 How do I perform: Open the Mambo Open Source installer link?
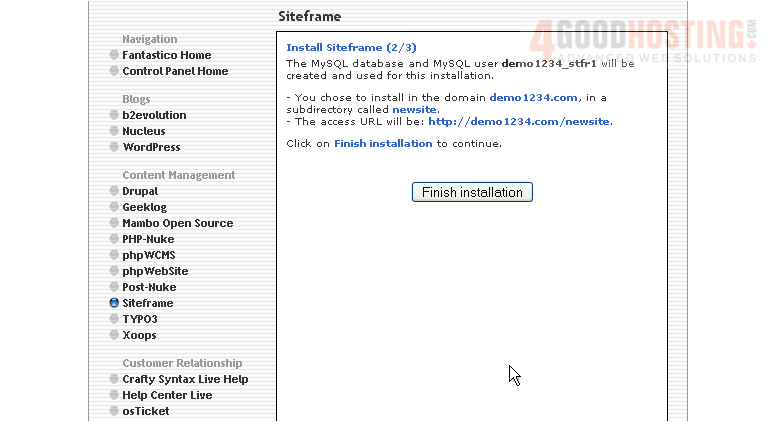click(x=177, y=223)
